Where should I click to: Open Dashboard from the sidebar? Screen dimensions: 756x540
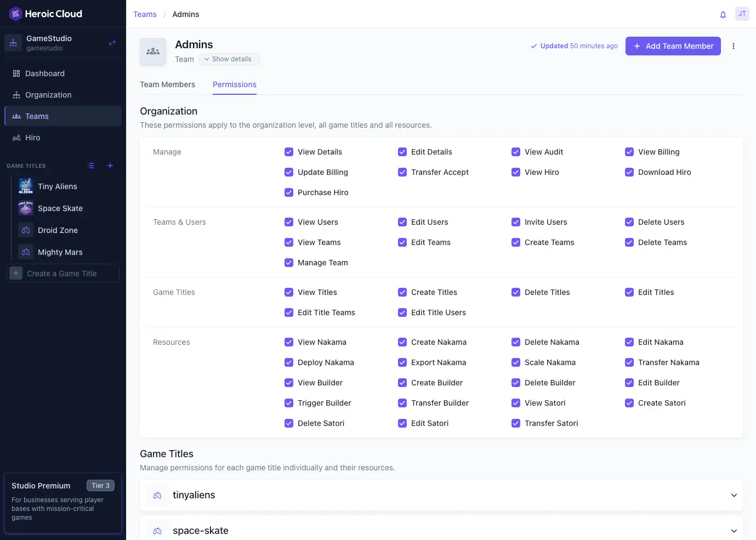[44, 73]
